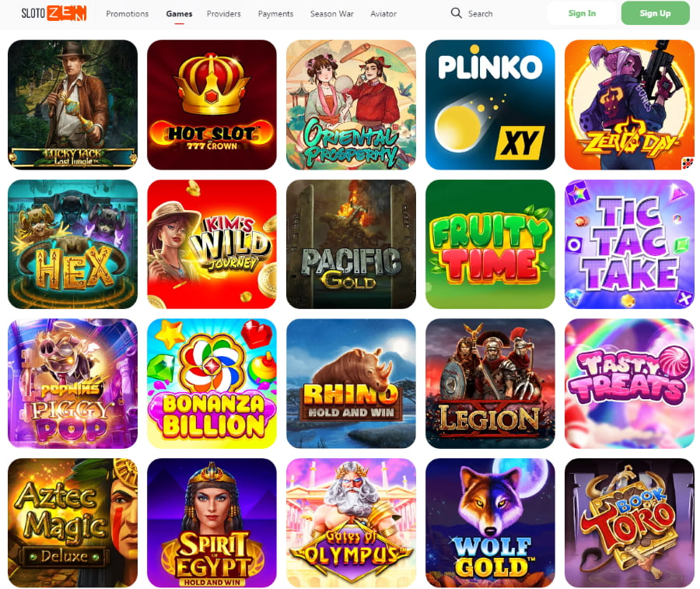Open Rhino Hold and Win game
This screenshot has height=589, width=700.
[351, 384]
